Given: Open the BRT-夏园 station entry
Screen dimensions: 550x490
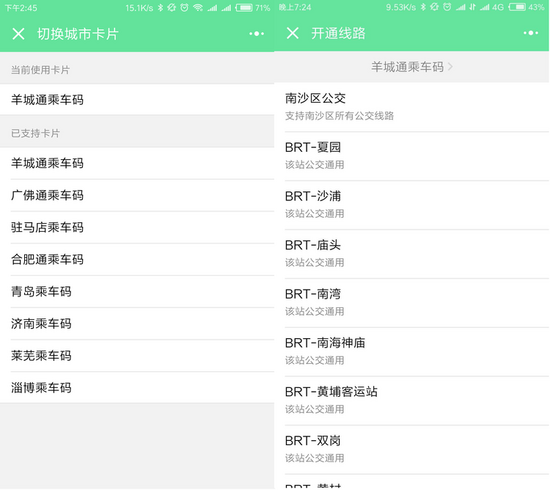Looking at the screenshot, I should coord(412,156).
